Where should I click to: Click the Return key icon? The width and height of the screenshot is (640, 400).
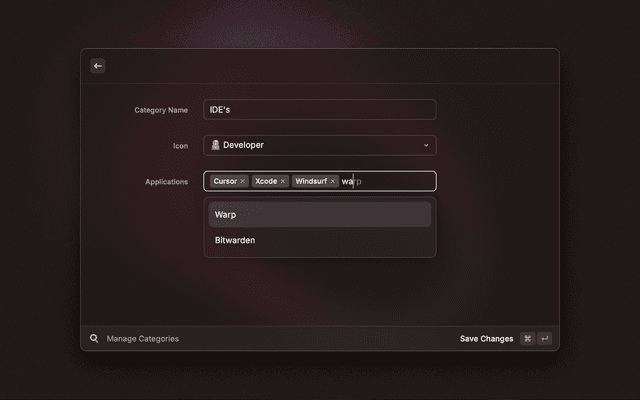(545, 339)
